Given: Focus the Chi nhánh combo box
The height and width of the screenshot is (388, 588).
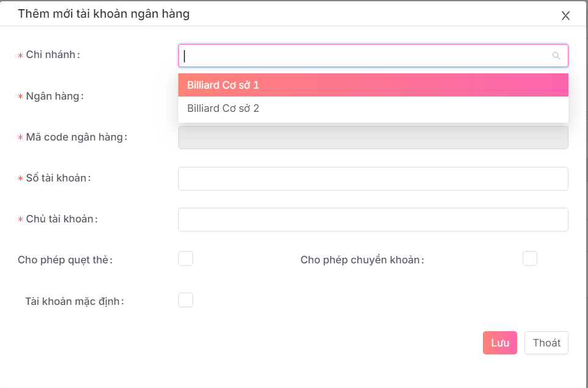Looking at the screenshot, I should [x=366, y=56].
